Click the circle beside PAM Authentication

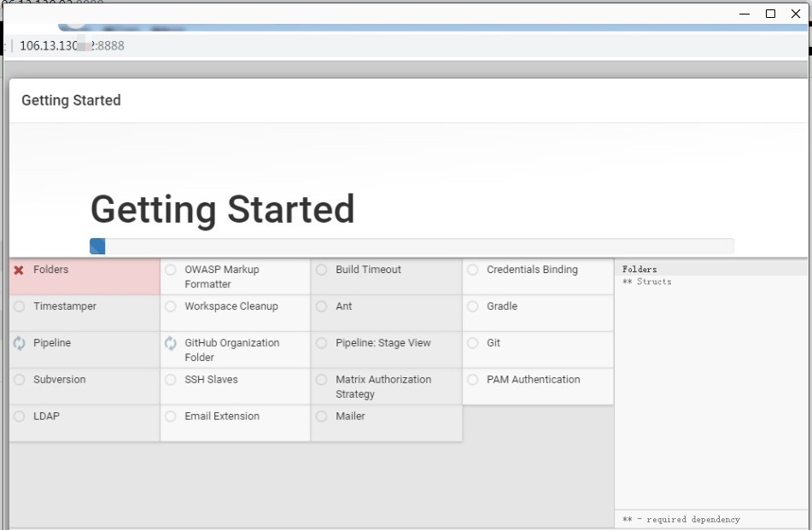472,380
